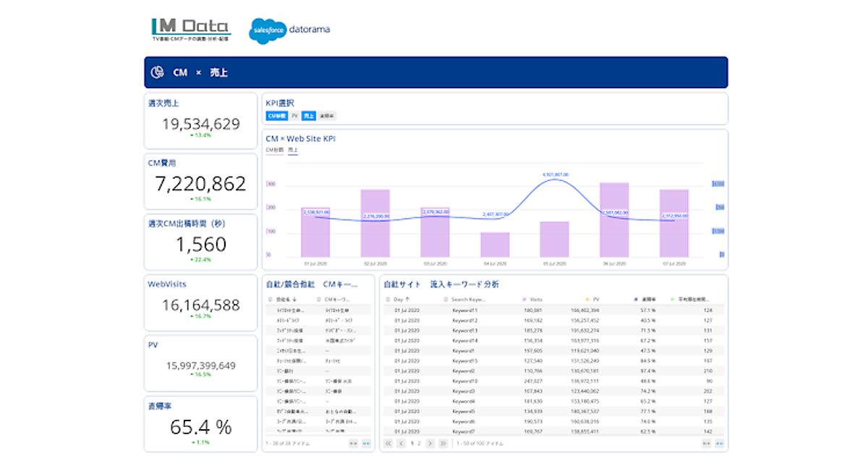Click the Salesforce Datorama logo

click(289, 30)
